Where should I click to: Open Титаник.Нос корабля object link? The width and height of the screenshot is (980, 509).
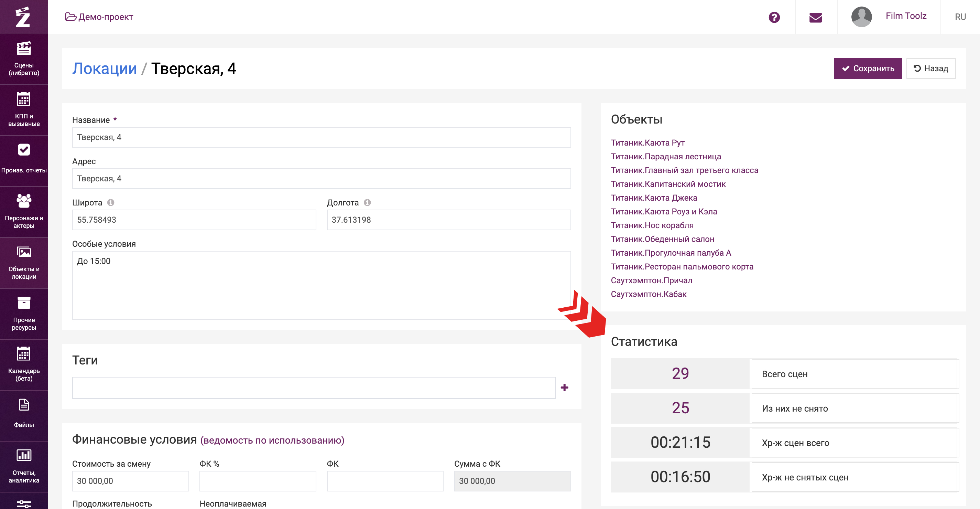pyautogui.click(x=652, y=225)
